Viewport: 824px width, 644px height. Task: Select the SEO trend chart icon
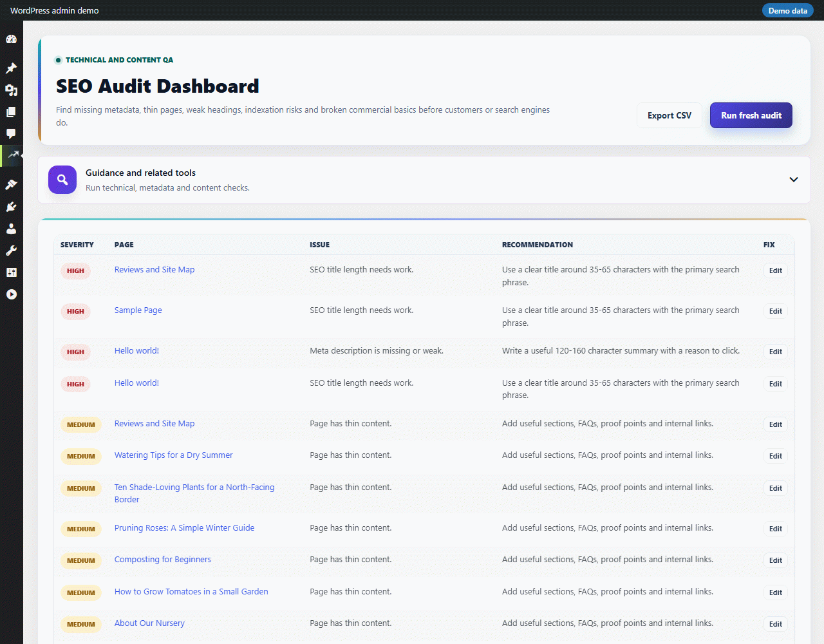pyautogui.click(x=13, y=155)
